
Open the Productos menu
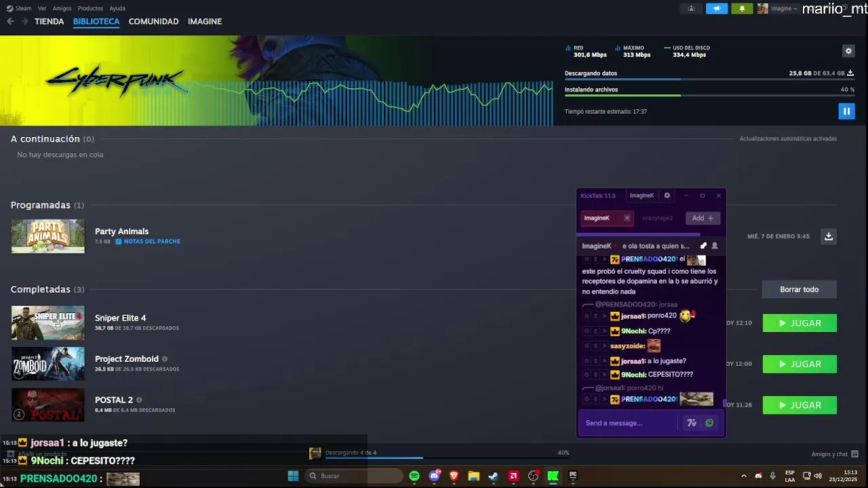[90, 8]
